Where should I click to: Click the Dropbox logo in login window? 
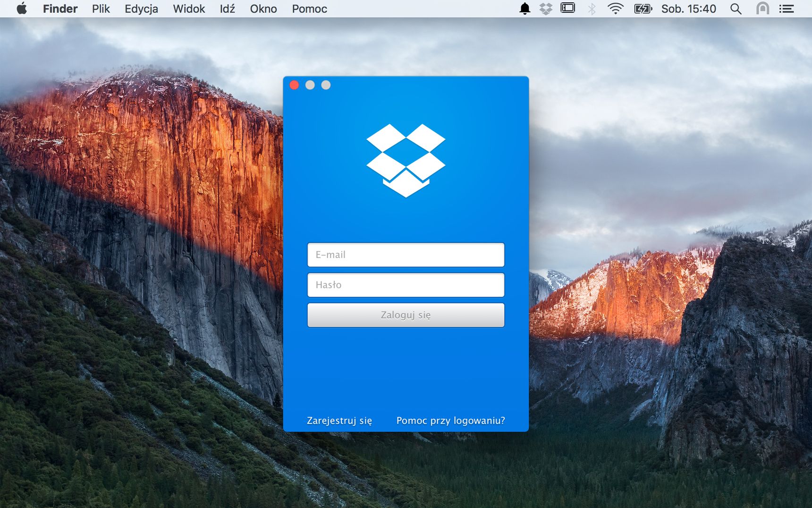point(406,161)
